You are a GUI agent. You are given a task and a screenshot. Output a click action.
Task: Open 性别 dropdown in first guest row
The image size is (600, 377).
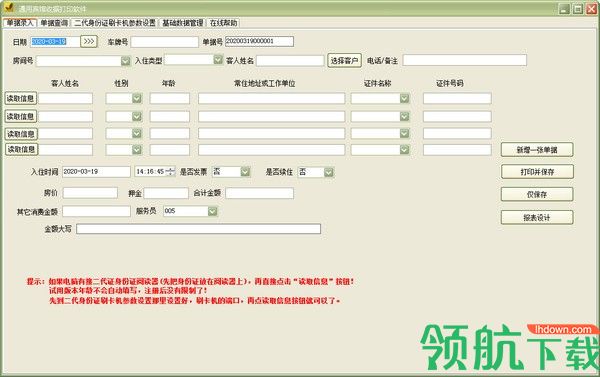pyautogui.click(x=137, y=98)
